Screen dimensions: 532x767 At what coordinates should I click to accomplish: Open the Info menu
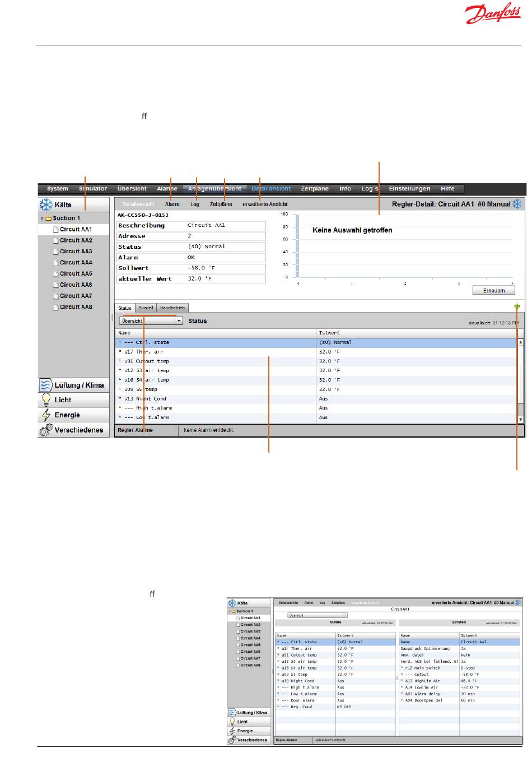(x=346, y=189)
